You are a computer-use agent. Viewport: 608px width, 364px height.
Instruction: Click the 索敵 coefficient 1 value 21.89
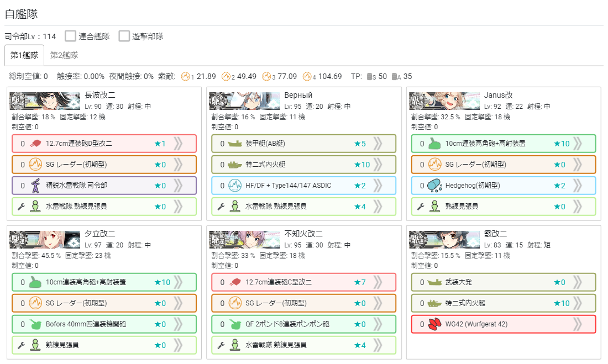[206, 76]
